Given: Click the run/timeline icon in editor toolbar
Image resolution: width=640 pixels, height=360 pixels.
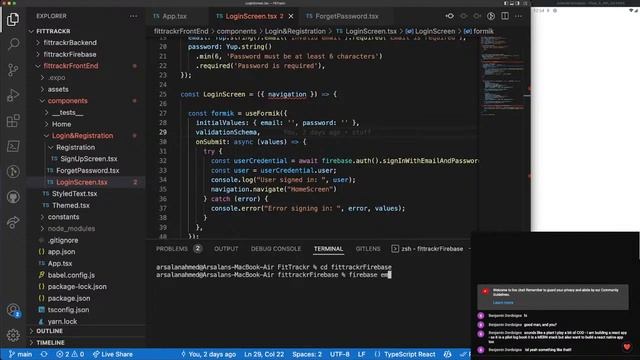Looking at the screenshot, I should [491, 16].
